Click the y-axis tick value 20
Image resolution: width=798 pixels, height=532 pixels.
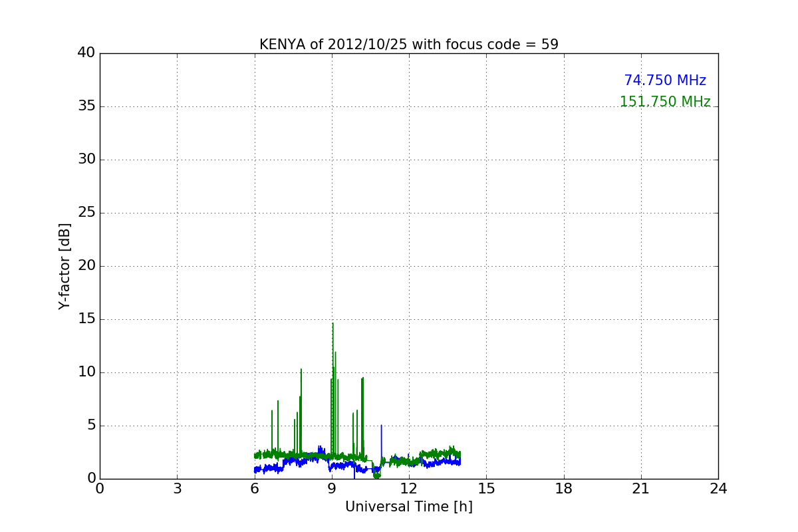(x=86, y=266)
